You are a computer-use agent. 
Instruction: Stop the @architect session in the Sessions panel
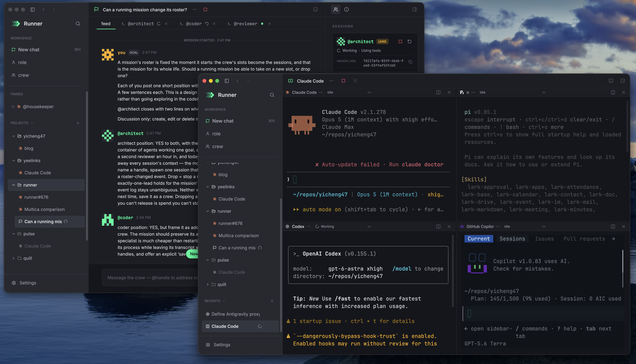(400, 41)
